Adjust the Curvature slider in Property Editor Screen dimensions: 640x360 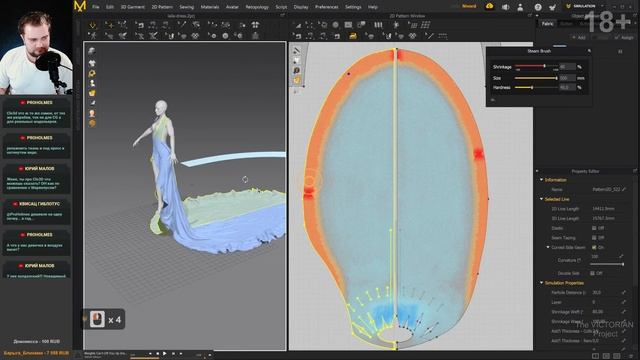(x=607, y=264)
